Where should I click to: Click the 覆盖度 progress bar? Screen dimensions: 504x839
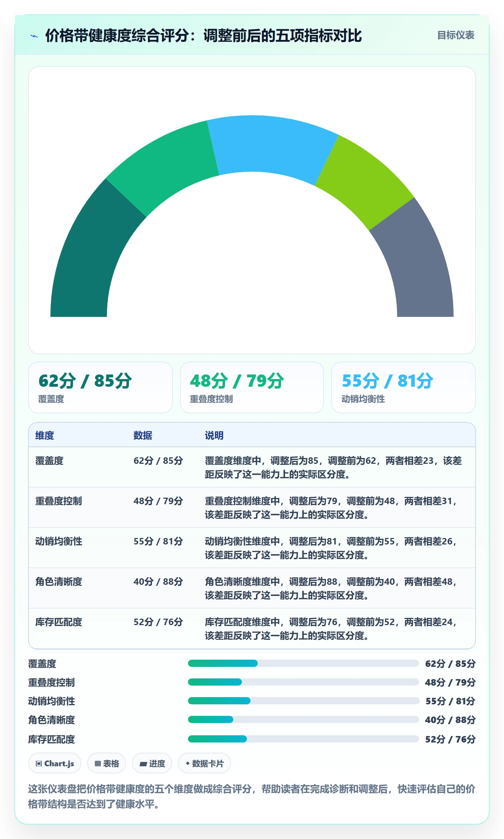pyautogui.click(x=303, y=663)
